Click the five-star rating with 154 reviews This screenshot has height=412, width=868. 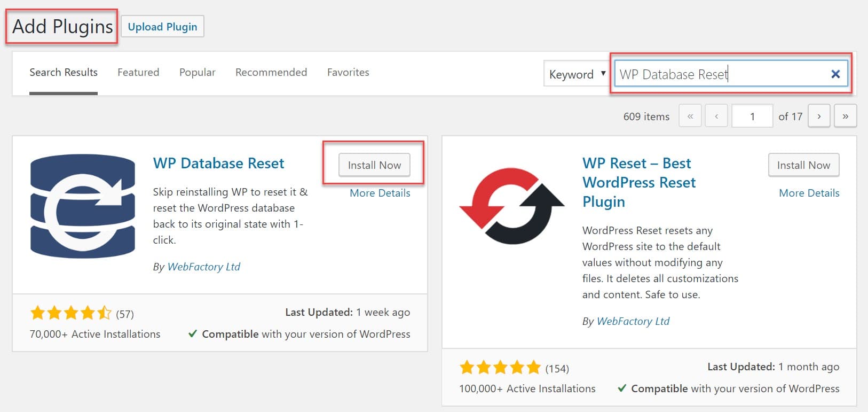500,367
